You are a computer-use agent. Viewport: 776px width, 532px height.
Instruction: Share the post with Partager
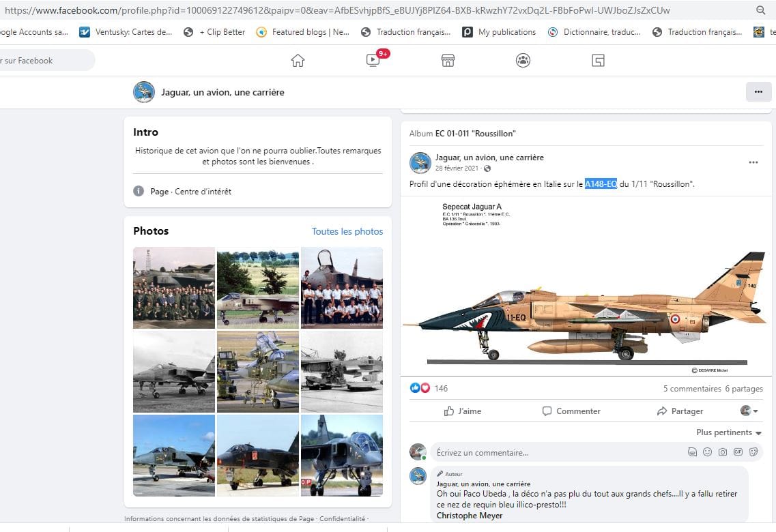pos(680,411)
